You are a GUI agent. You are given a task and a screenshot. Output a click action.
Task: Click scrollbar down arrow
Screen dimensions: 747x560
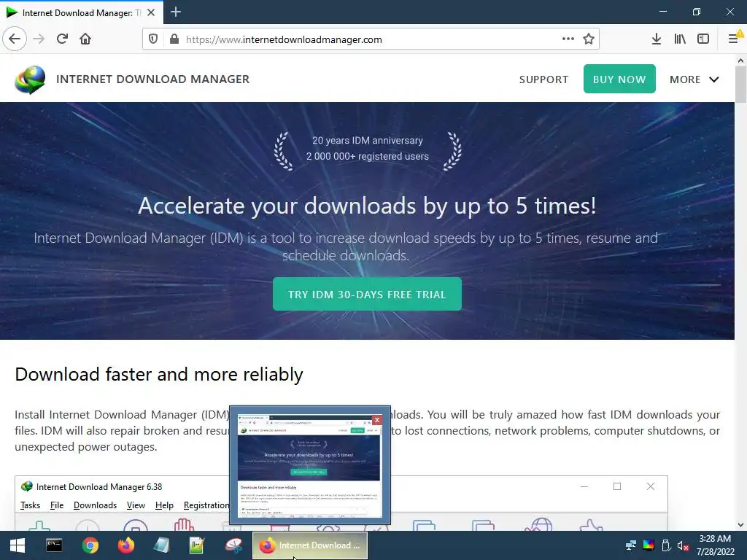740,525
